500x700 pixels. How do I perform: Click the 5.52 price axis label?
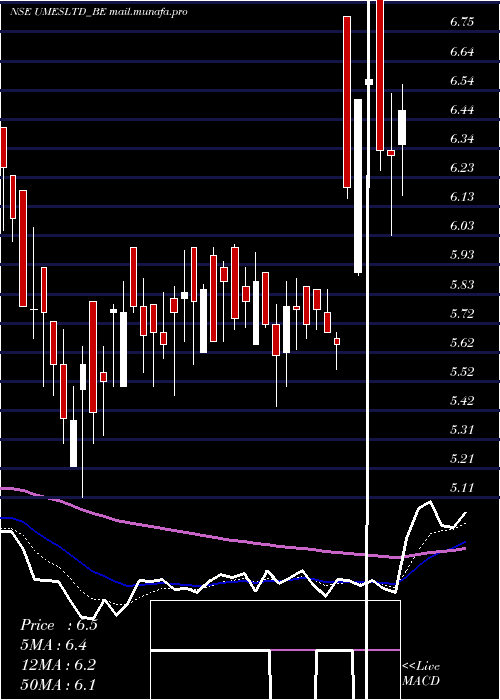coord(462,371)
